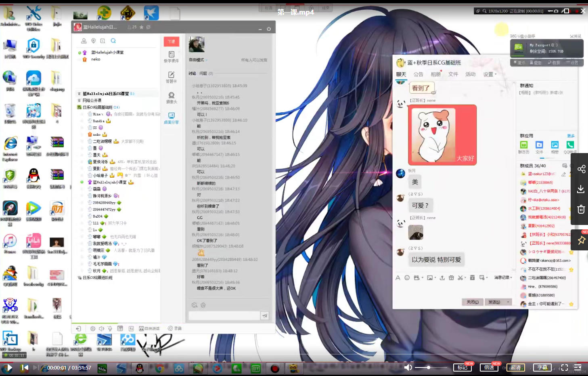Click the share icon on right sidebar
The image size is (588, 376).
pos(581,169)
